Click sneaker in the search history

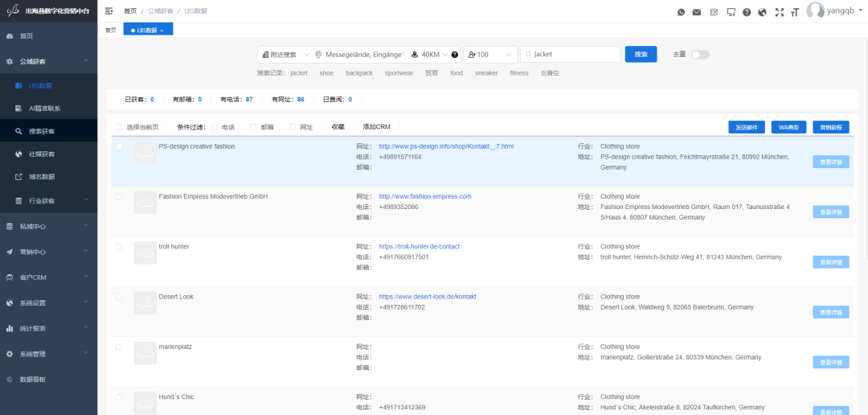(486, 72)
